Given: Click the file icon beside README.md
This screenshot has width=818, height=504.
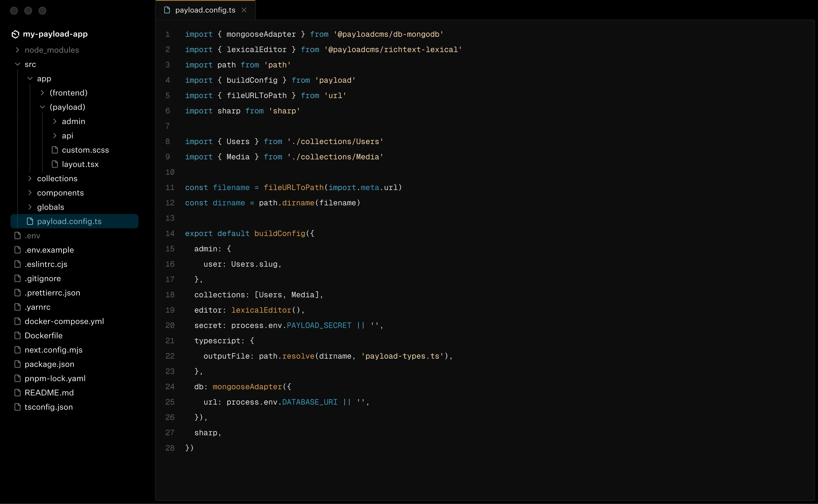Looking at the screenshot, I should pos(17,392).
